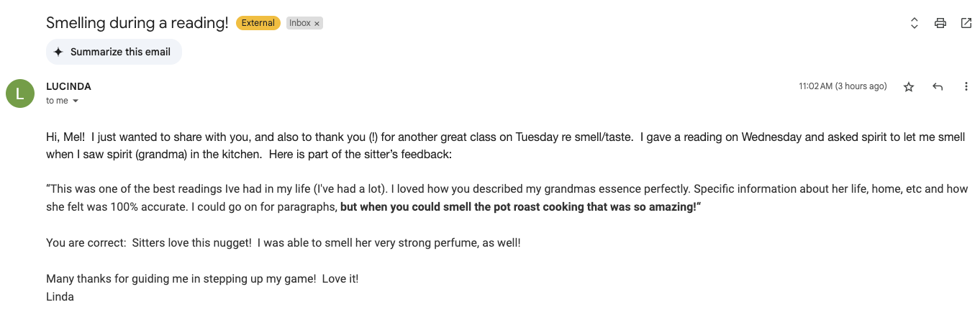Click the yellow External tag
The width and height of the screenshot is (980, 315).
click(258, 23)
